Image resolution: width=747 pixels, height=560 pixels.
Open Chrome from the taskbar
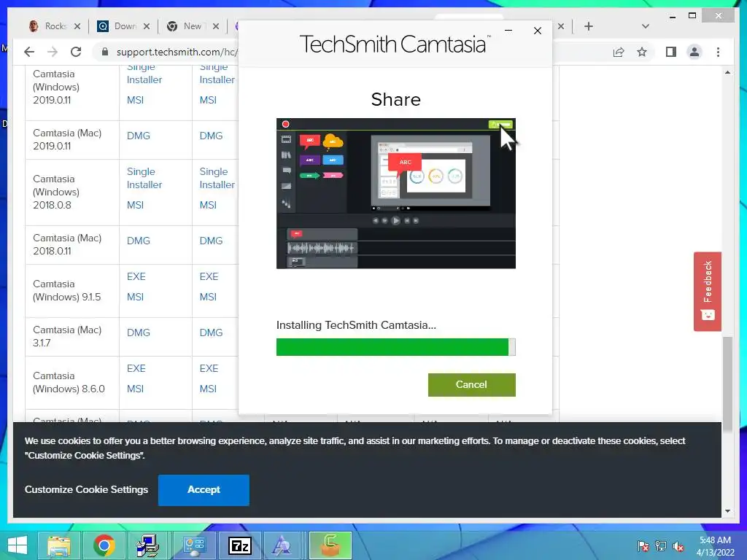click(104, 545)
